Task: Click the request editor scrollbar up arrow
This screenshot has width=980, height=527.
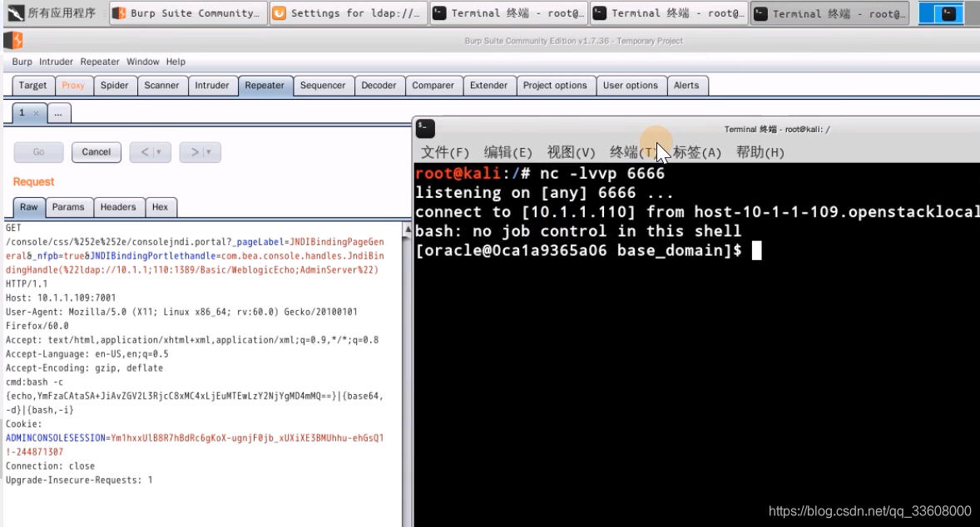Action: [x=407, y=229]
